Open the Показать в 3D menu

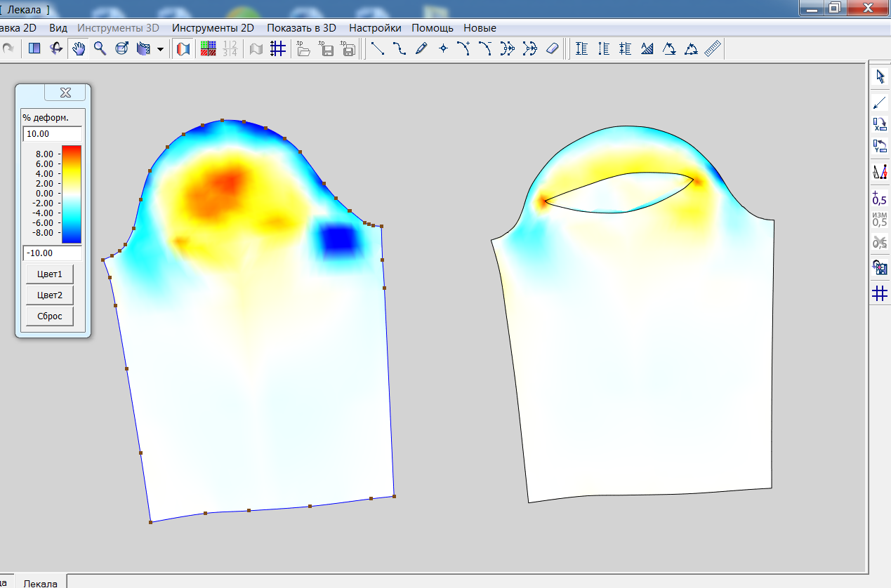pos(301,28)
